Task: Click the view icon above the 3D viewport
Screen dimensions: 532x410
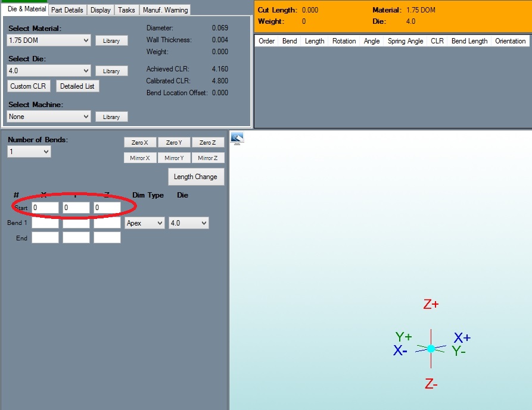Action: [237, 139]
